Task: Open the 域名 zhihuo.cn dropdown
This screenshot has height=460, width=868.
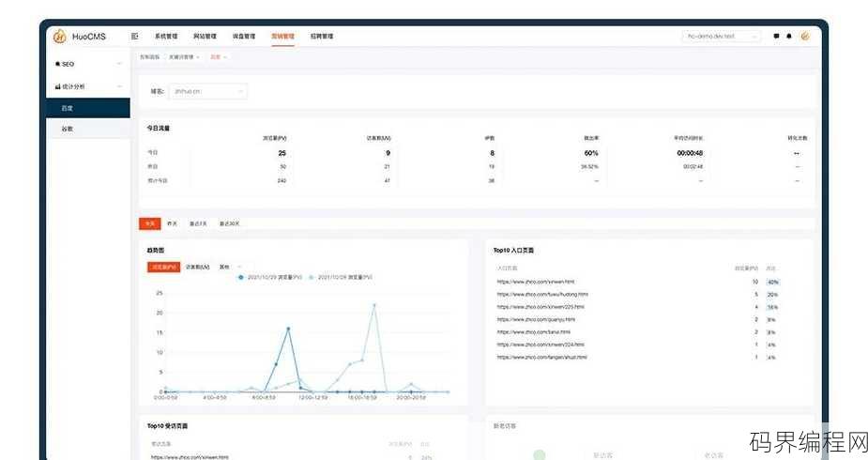Action: click(207, 91)
